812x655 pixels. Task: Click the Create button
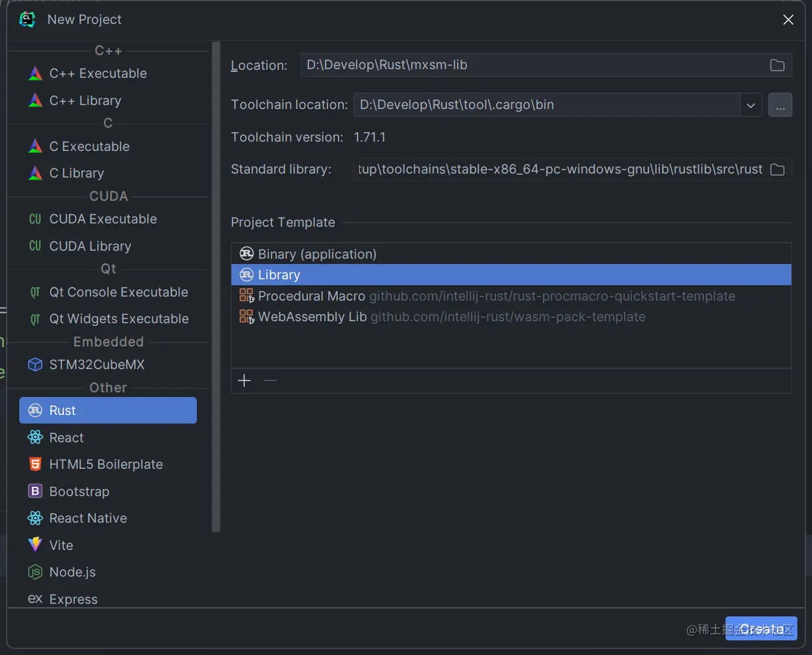pyautogui.click(x=761, y=628)
